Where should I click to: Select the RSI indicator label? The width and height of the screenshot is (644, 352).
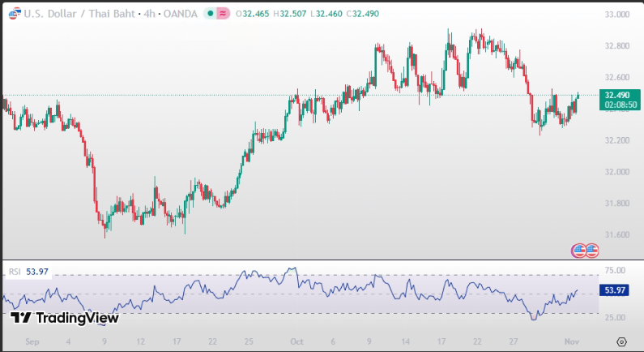[15, 272]
